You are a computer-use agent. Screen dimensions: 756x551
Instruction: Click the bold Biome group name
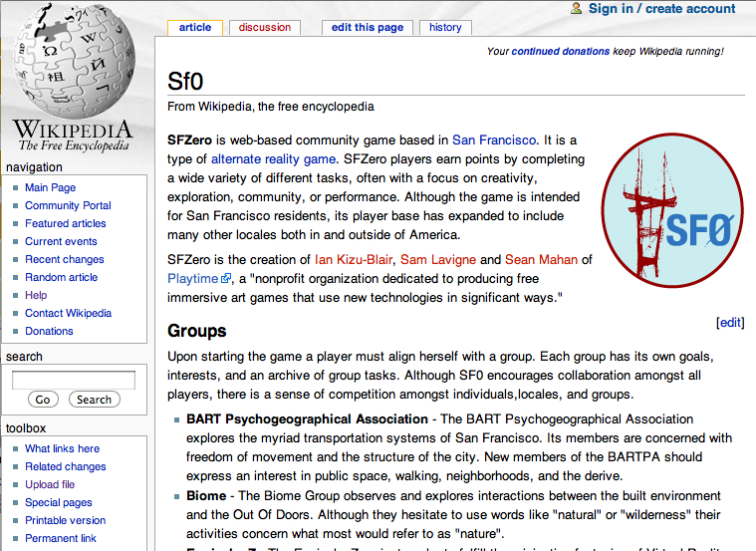coord(206,496)
